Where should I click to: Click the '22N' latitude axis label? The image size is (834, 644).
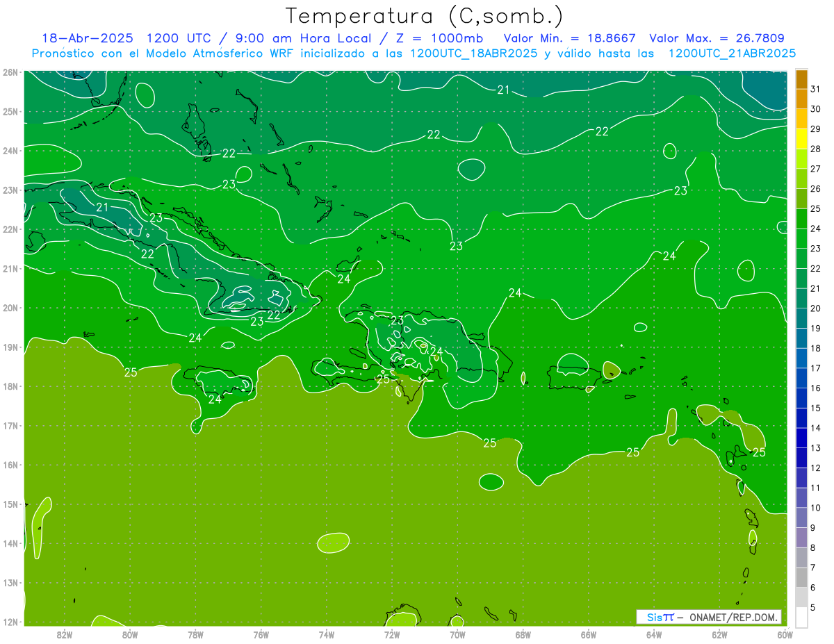point(10,229)
